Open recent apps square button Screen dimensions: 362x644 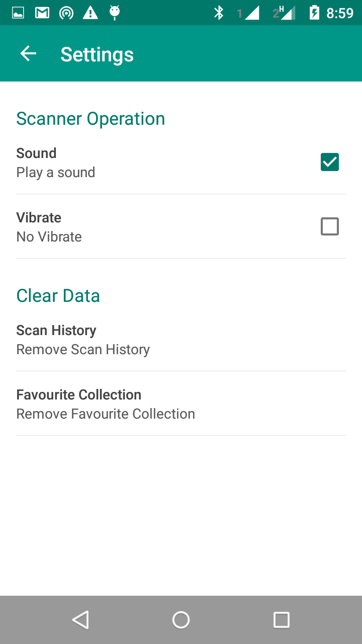(x=282, y=620)
